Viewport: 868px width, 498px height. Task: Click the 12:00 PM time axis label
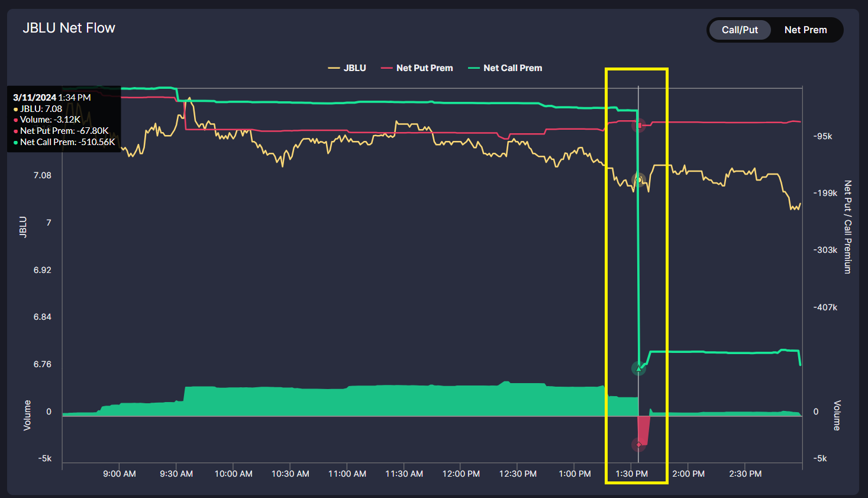click(461, 474)
